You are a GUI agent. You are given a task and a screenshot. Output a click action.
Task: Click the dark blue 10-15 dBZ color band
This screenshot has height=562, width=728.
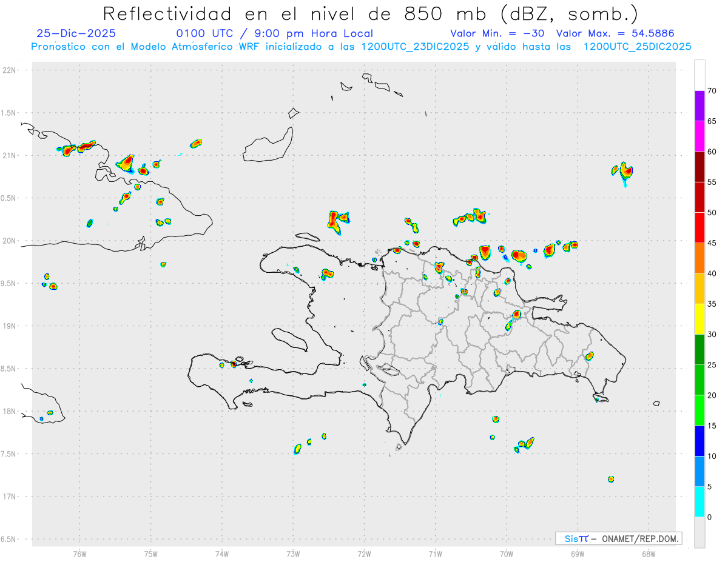699,441
